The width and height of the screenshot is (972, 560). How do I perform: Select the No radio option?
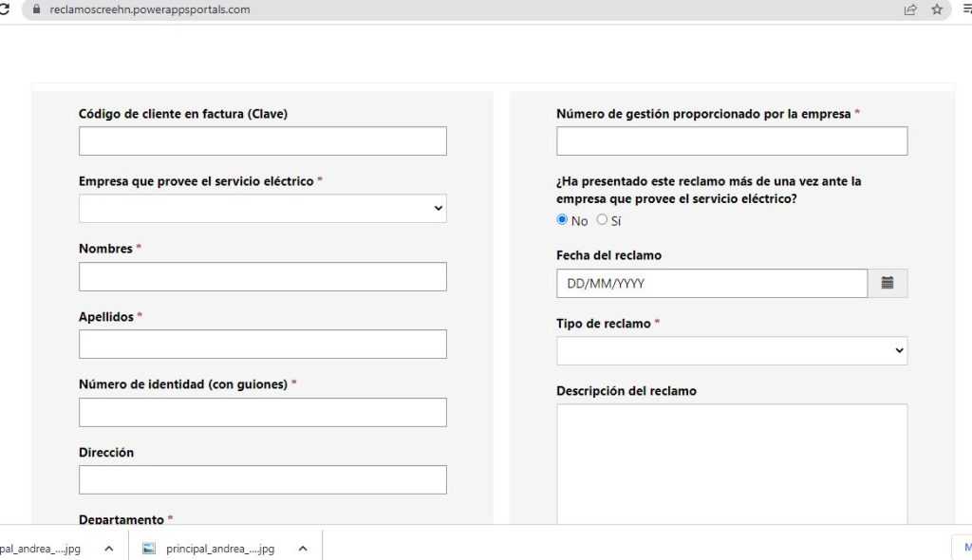pyautogui.click(x=562, y=219)
